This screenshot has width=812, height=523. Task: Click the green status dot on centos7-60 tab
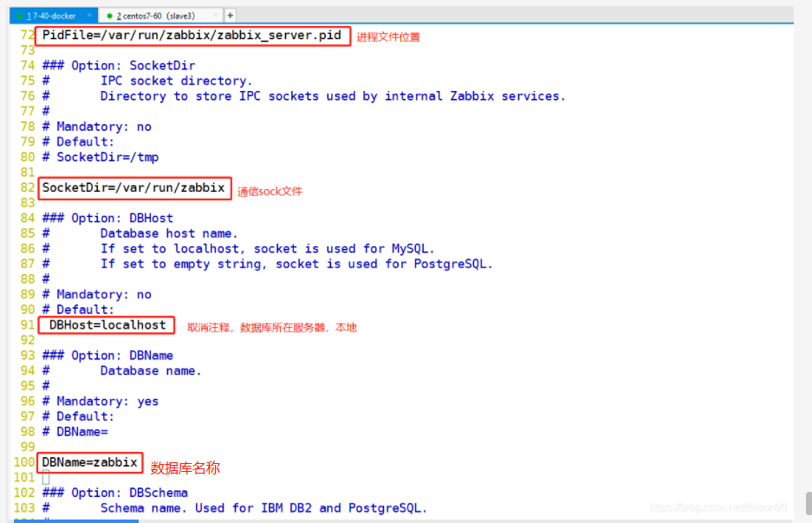tap(109, 16)
